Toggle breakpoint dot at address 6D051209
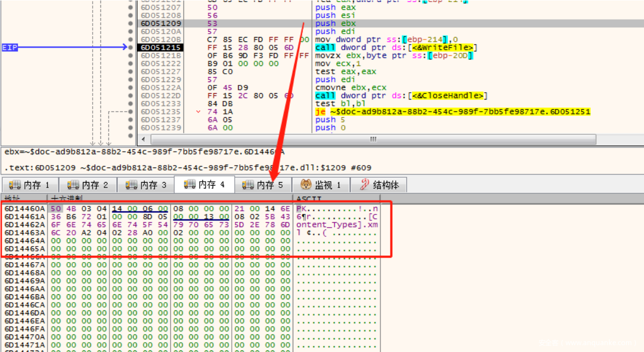The width and height of the screenshot is (644, 352). click(130, 23)
